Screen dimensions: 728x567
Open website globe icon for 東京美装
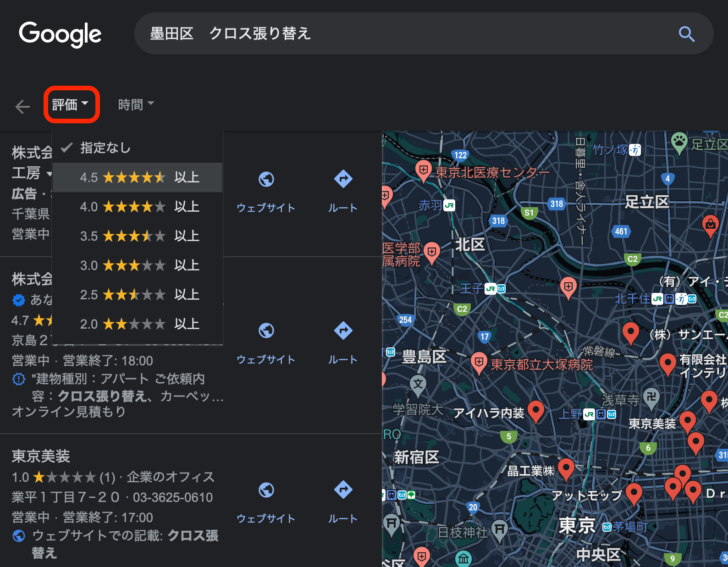coord(266,490)
